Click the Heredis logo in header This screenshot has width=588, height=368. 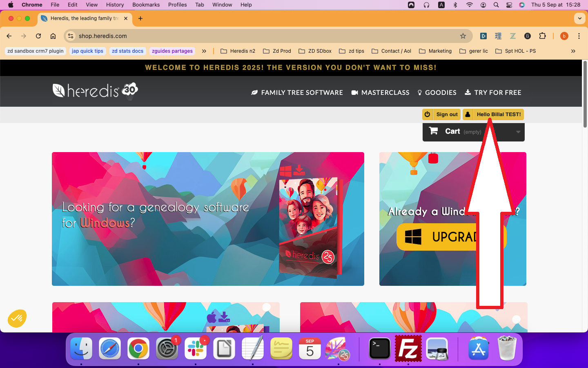(95, 91)
